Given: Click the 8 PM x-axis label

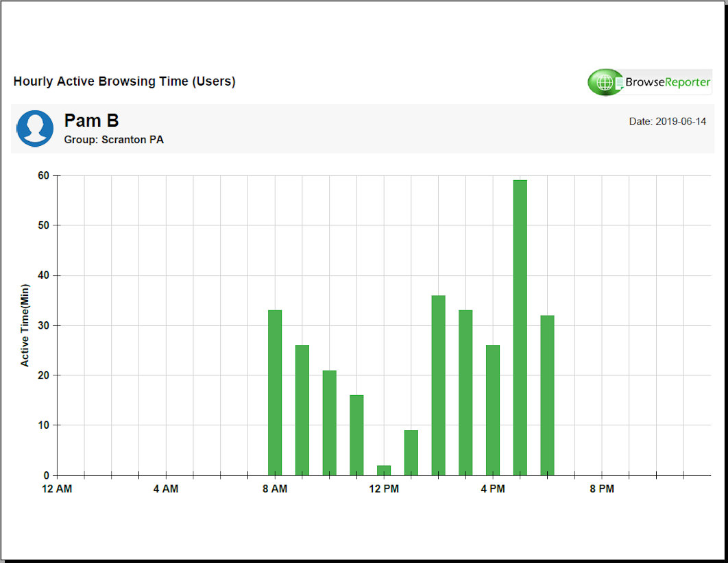Looking at the screenshot, I should point(602,489).
